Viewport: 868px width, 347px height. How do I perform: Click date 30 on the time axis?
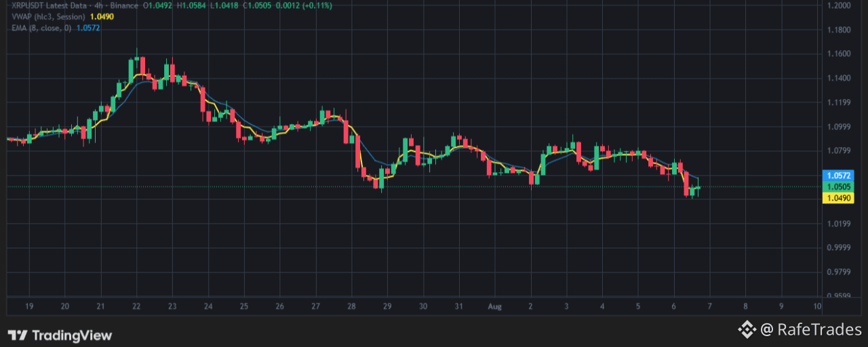click(x=423, y=306)
